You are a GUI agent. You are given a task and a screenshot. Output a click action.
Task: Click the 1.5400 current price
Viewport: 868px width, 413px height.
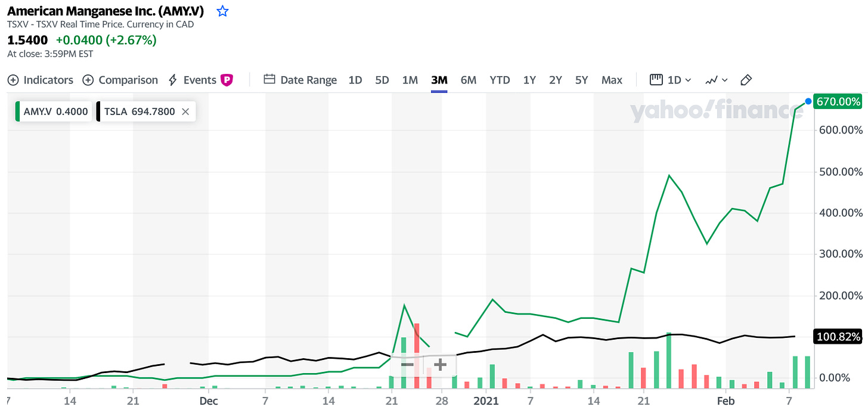27,40
